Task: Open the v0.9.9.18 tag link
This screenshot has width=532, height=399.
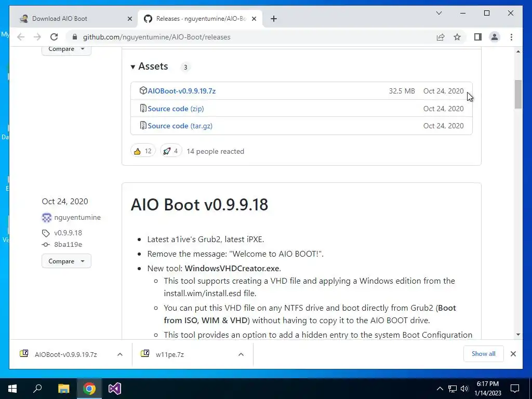Action: point(68,233)
